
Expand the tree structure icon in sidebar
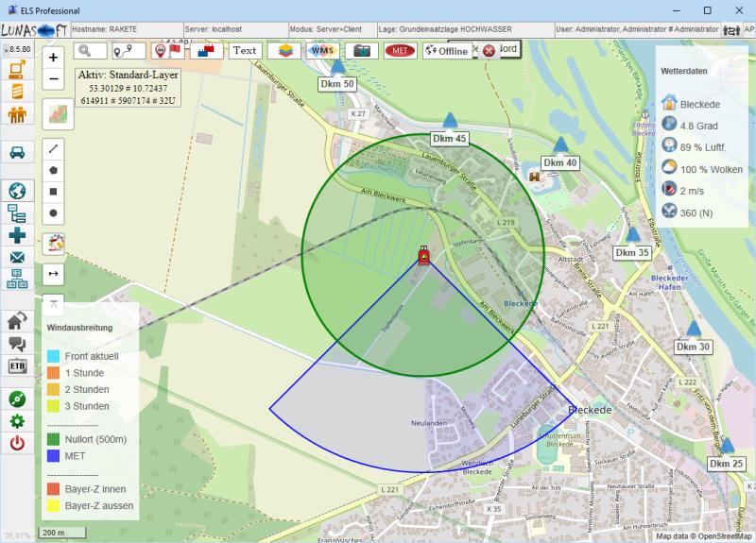click(x=16, y=213)
